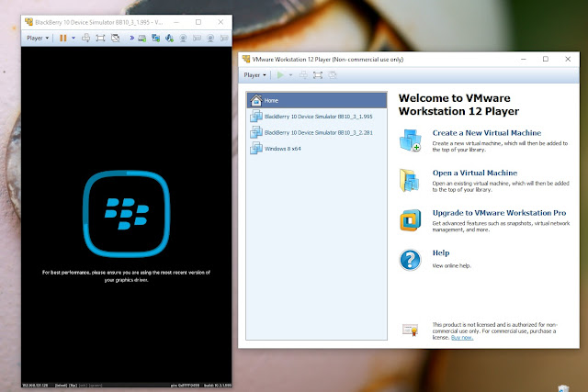Select Home in the VM library
This screenshot has height=392, width=588.
pyautogui.click(x=317, y=100)
